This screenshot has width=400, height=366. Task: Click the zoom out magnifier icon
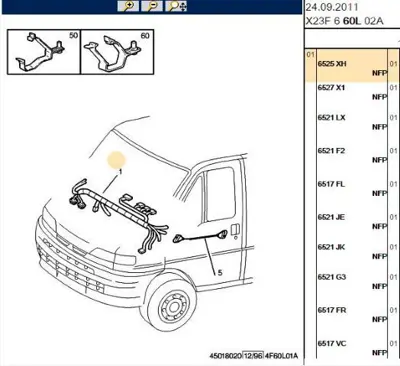click(152, 6)
